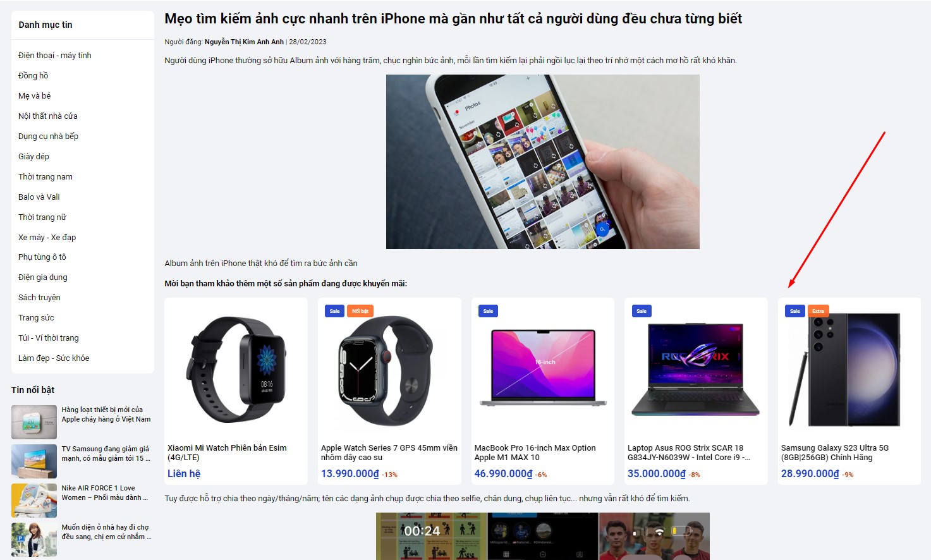Click the Sale badge on the MacBook Pro card

(488, 311)
